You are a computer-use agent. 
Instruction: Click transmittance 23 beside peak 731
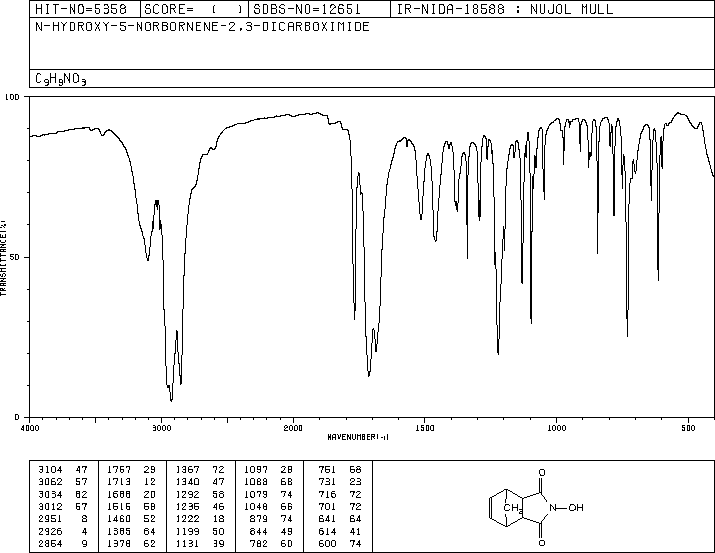click(x=355, y=482)
